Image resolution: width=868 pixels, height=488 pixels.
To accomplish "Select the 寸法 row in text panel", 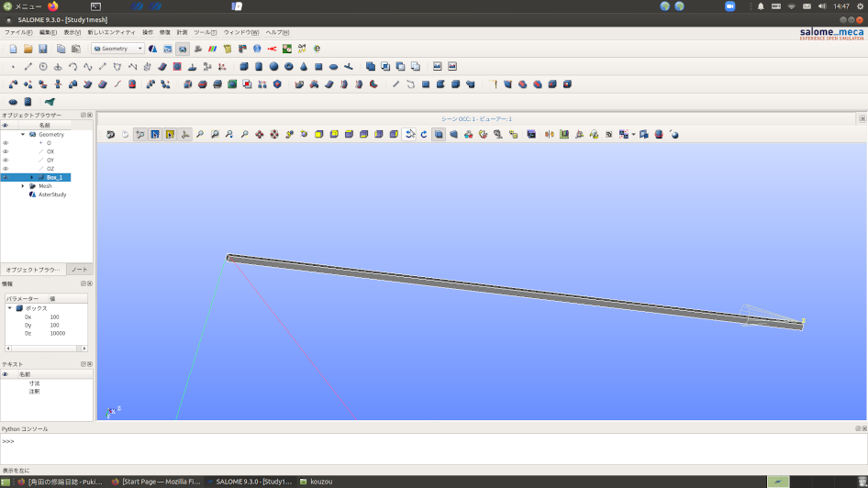I will coord(34,383).
